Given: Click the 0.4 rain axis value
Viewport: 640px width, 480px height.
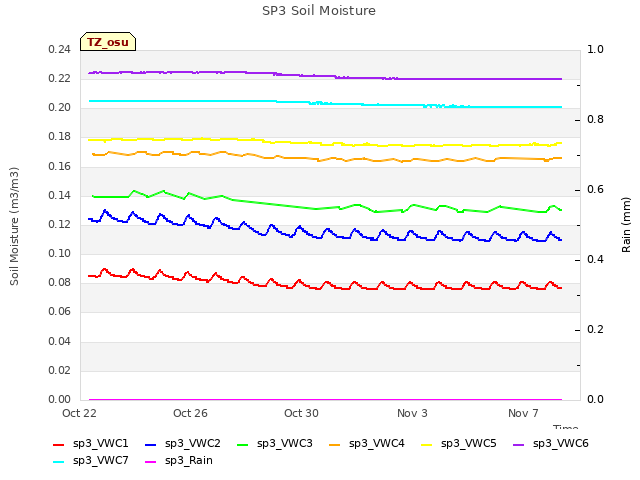Looking at the screenshot, I should pos(595,260).
